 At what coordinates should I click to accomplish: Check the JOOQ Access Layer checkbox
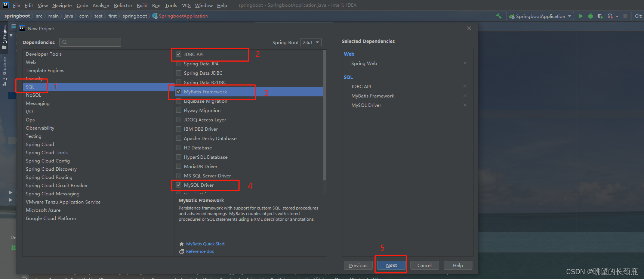pyautogui.click(x=179, y=120)
